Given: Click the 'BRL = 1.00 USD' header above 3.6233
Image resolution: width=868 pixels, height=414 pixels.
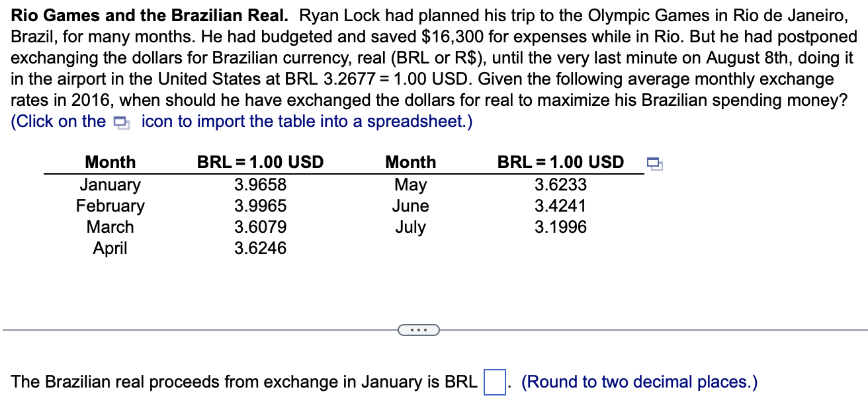Looking at the screenshot, I should (x=560, y=162).
